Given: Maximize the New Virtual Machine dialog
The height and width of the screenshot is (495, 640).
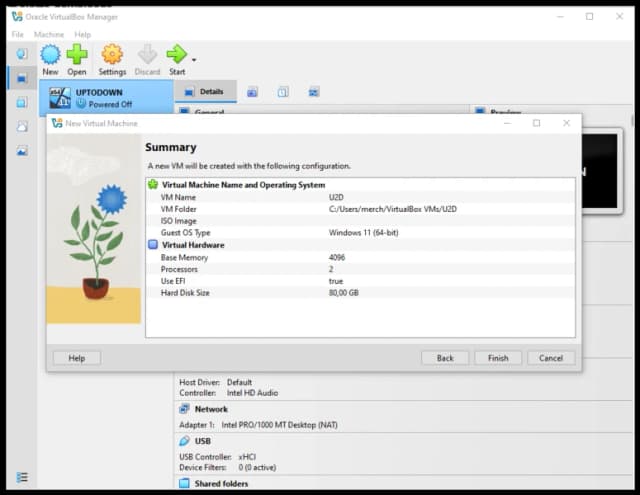Looking at the screenshot, I should coord(536,123).
